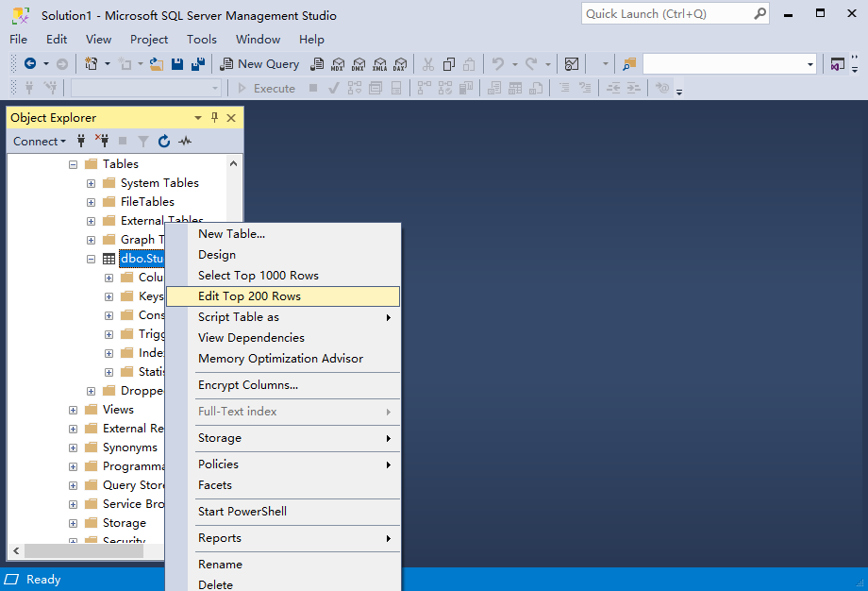Expand the Views folder node
Viewport: 868px width, 591px height.
tap(73, 410)
